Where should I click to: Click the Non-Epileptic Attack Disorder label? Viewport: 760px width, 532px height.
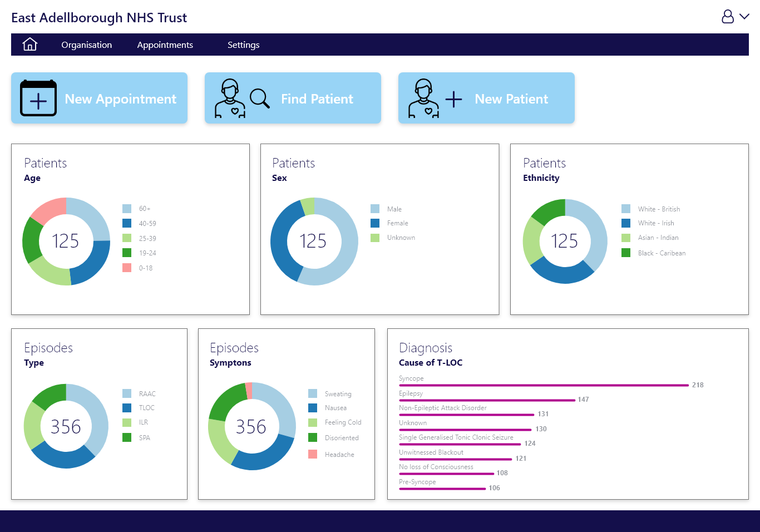pos(443,408)
